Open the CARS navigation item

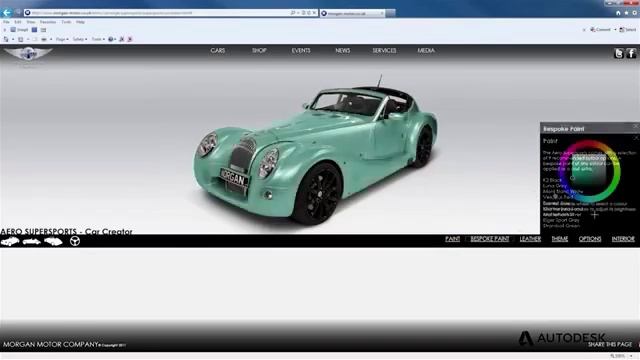coord(218,51)
